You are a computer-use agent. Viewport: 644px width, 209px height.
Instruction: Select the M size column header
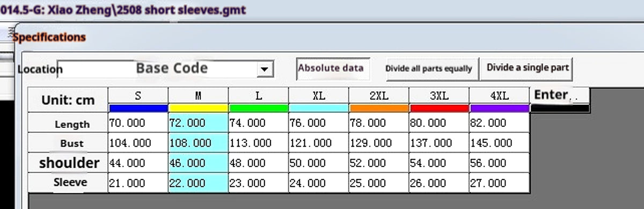(x=198, y=96)
